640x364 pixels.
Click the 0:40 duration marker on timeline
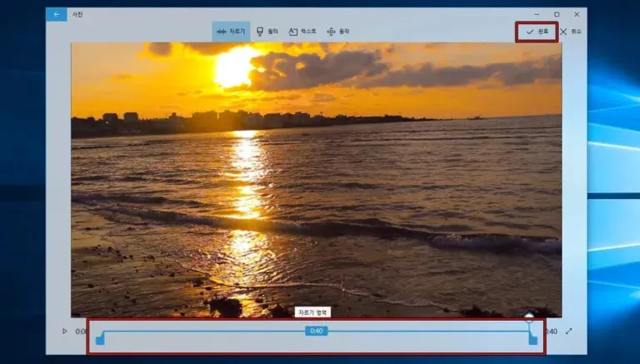tap(317, 331)
